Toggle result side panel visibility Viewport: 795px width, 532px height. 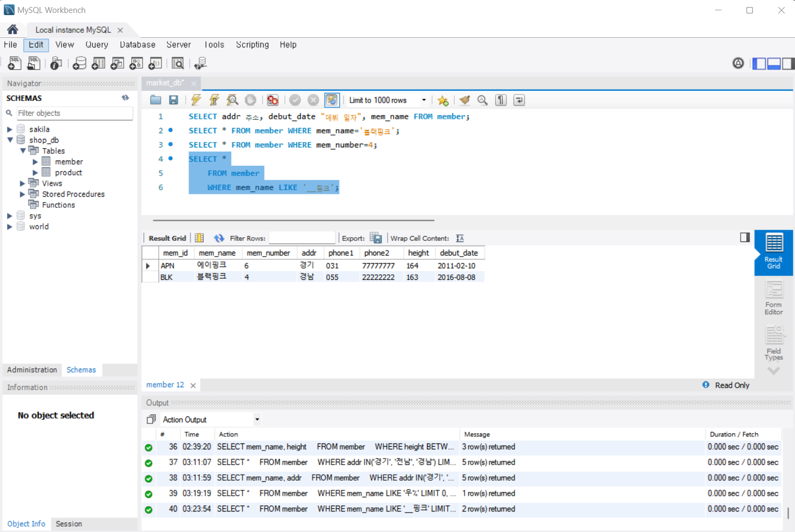(745, 237)
